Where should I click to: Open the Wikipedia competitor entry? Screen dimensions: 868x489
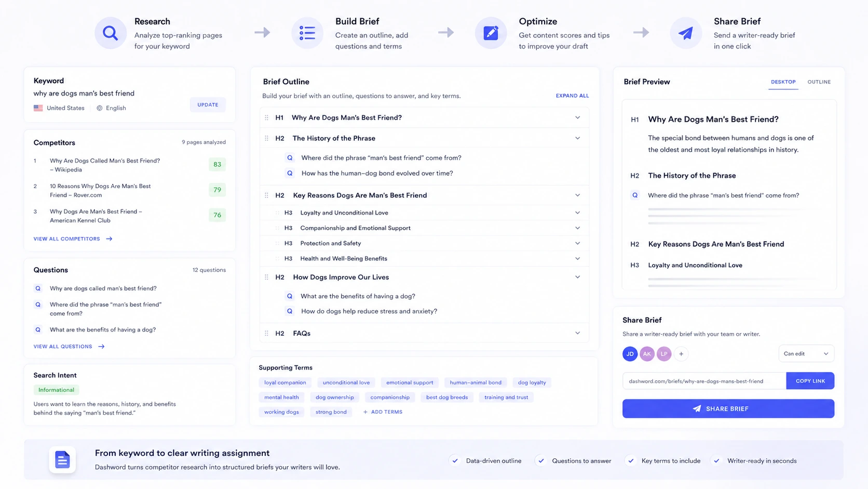[x=105, y=165]
